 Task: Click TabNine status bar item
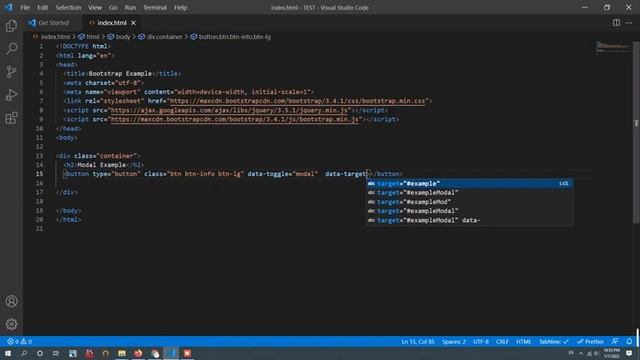pos(553,342)
